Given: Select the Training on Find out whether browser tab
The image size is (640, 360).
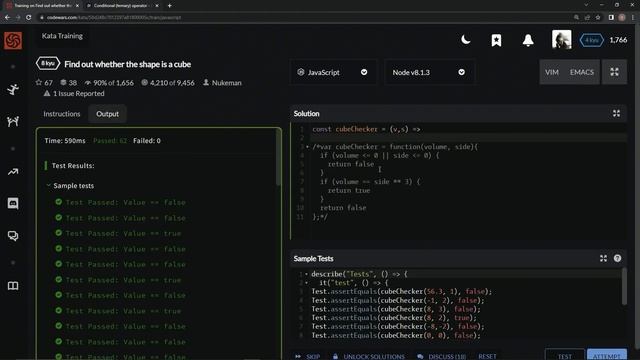Looking at the screenshot, I should tap(42, 6).
